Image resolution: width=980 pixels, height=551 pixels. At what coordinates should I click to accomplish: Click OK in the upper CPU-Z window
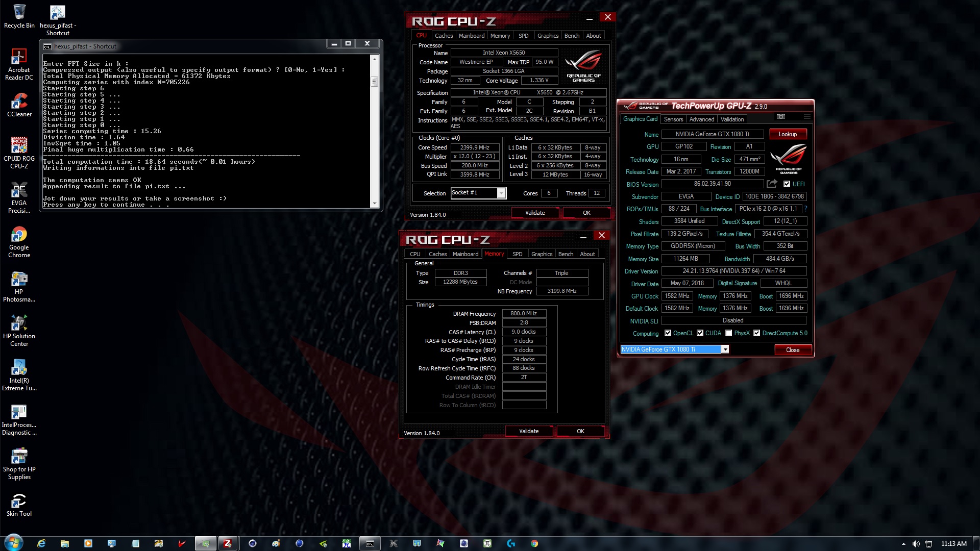tap(586, 213)
